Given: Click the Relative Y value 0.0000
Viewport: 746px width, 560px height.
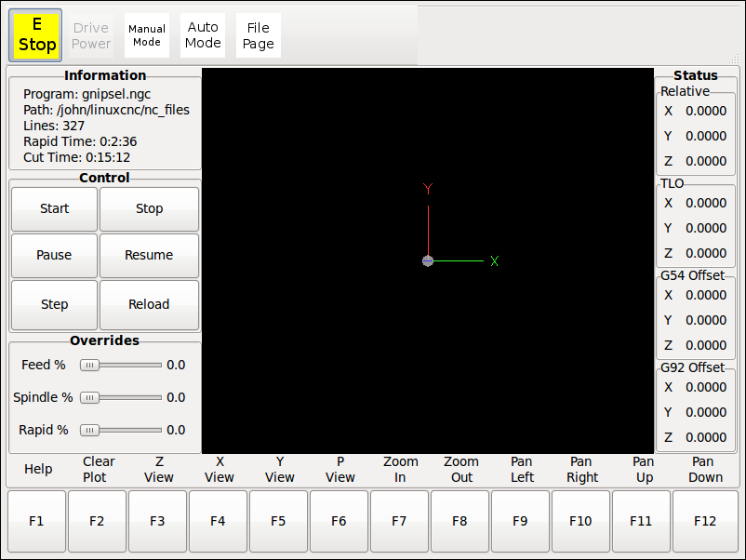Looking at the screenshot, I should pyautogui.click(x=706, y=136).
